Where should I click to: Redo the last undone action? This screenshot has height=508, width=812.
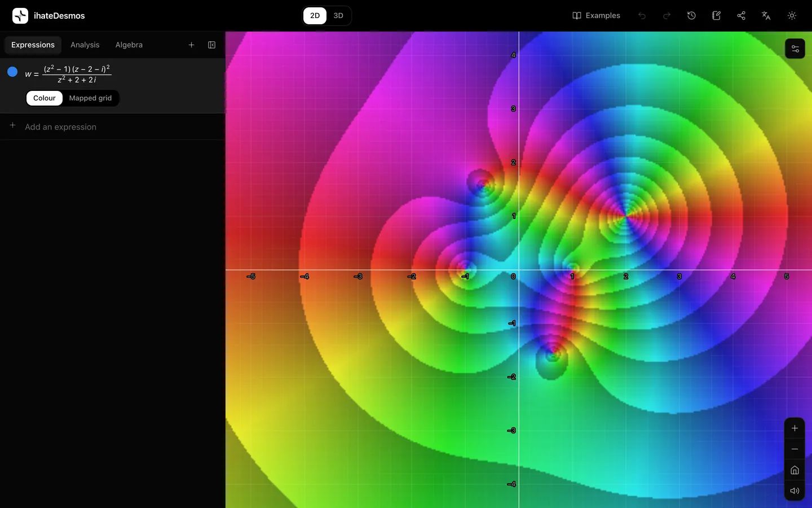click(667, 16)
